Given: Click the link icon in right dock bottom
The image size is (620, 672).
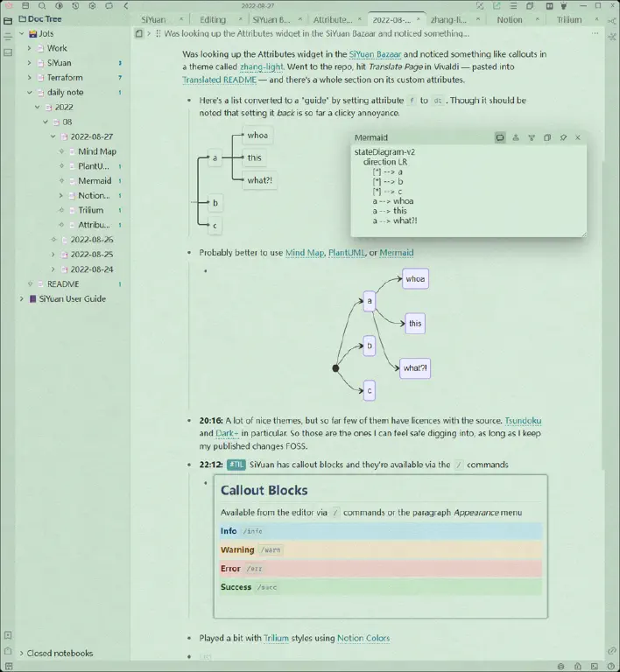Looking at the screenshot, I should [x=612, y=651].
